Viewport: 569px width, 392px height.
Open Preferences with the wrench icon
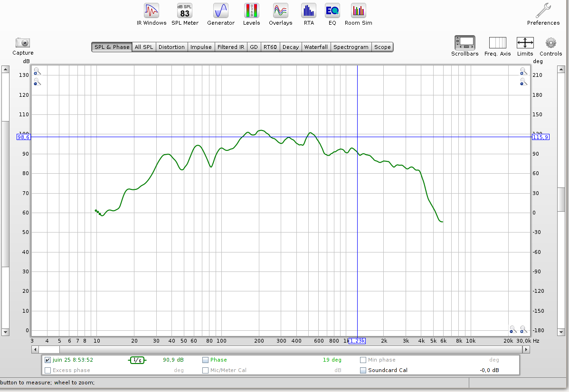pyautogui.click(x=543, y=15)
